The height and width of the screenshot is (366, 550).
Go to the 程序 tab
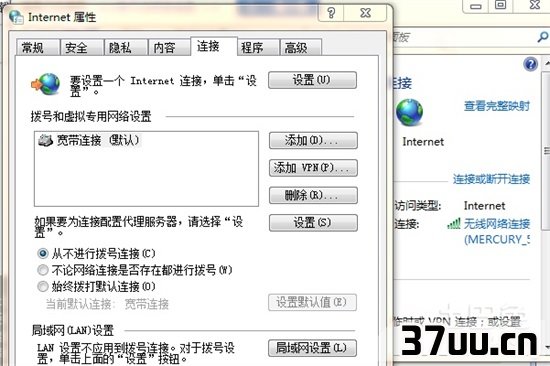pos(258,48)
